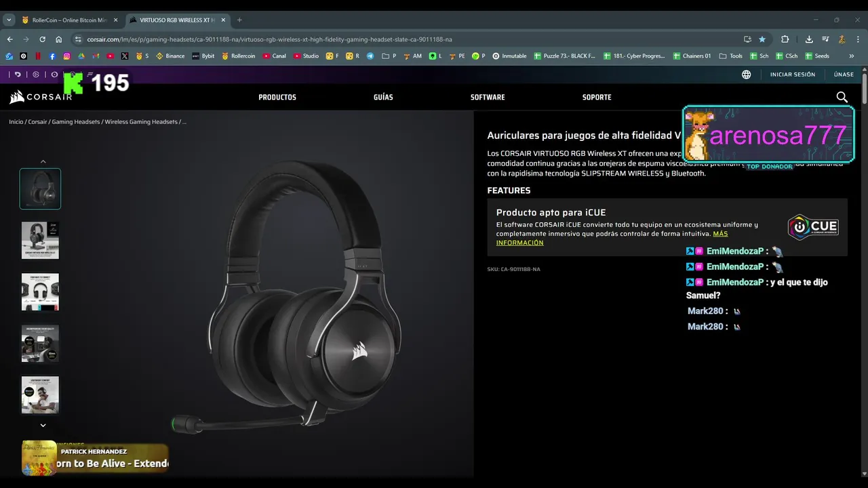868x488 pixels.
Task: Select the fourth product thumbnail
Action: coord(40,343)
